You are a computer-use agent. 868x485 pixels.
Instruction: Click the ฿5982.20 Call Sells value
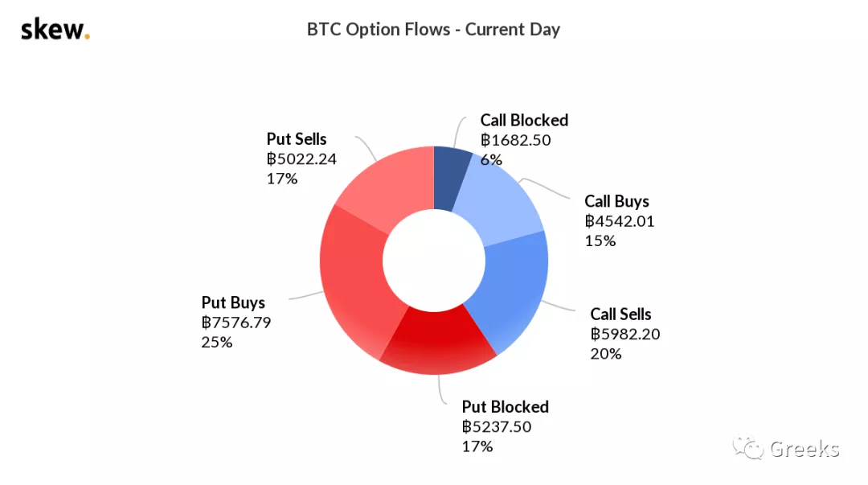click(x=625, y=335)
